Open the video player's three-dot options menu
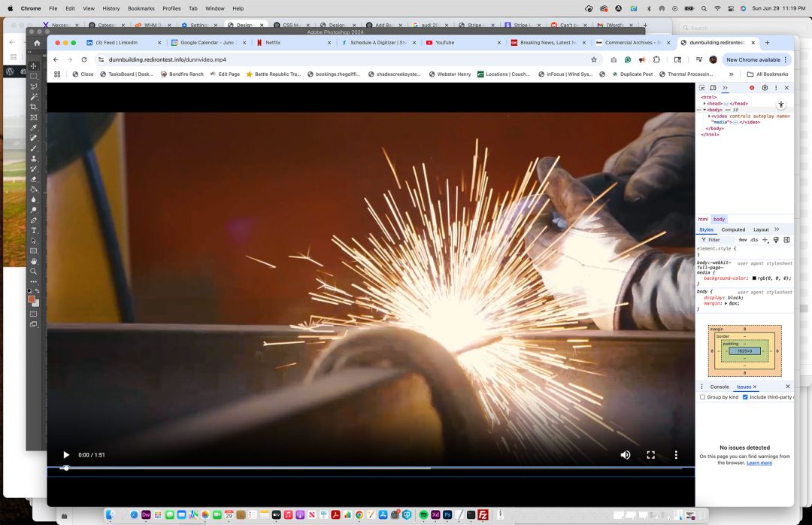812x525 pixels. [676, 455]
